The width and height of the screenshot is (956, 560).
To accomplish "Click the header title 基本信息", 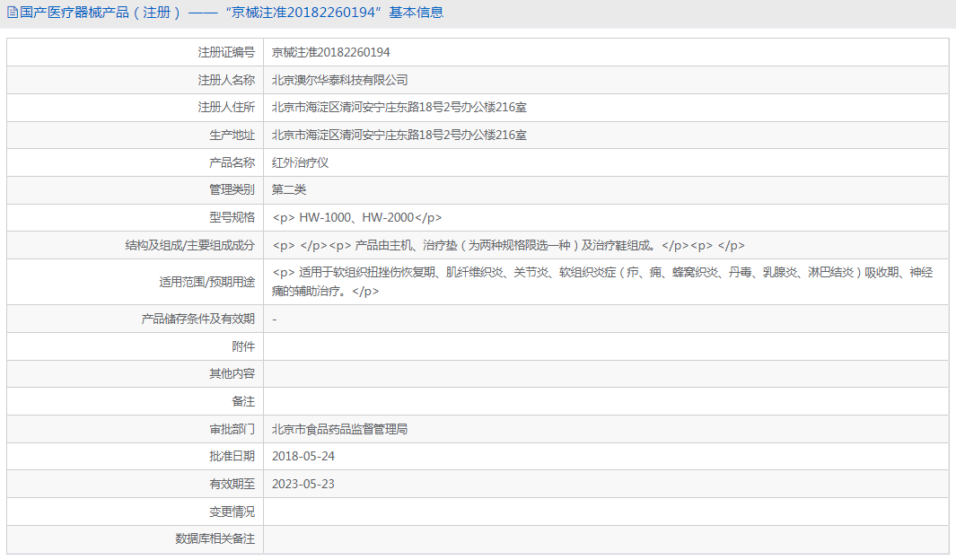I will click(x=417, y=13).
